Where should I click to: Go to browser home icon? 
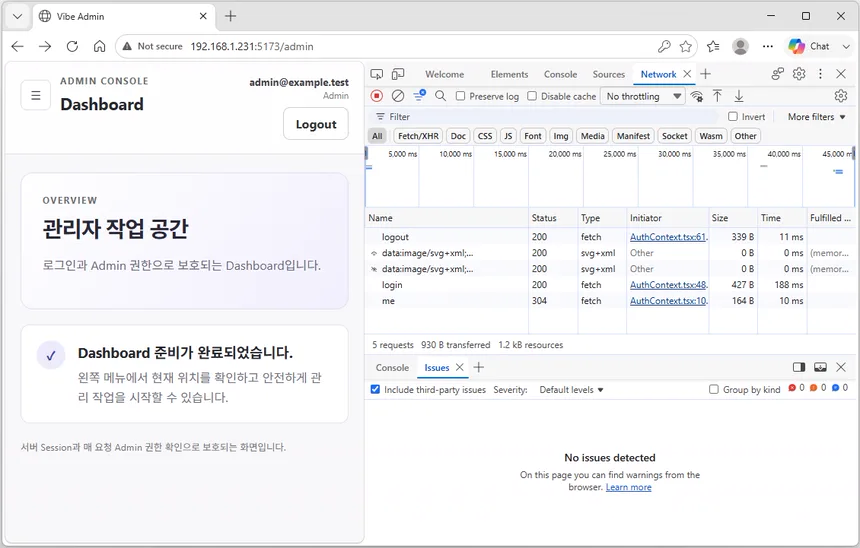pos(99,47)
